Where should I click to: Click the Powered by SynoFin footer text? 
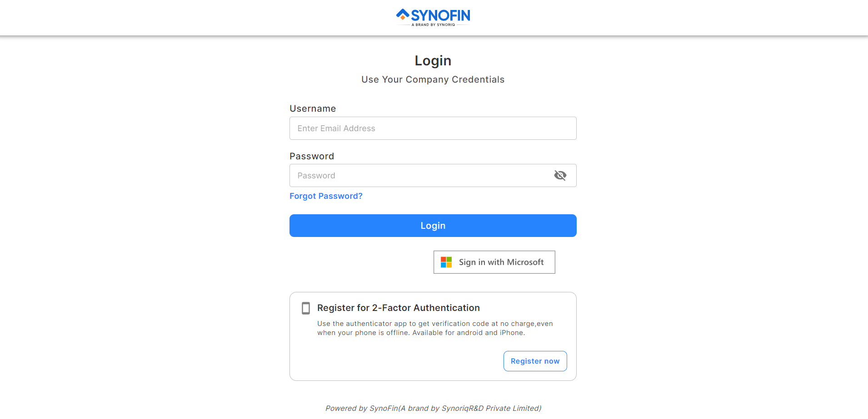tap(433, 408)
